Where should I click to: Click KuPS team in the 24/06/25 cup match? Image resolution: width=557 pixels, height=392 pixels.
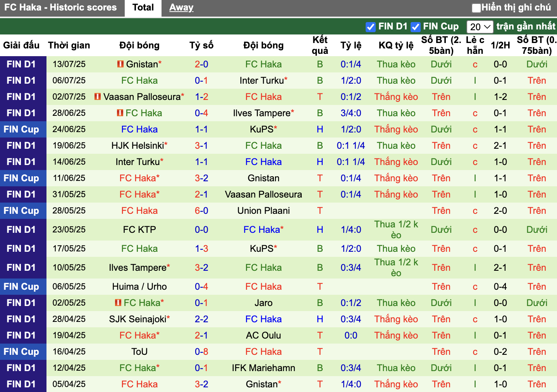pyautogui.click(x=262, y=129)
